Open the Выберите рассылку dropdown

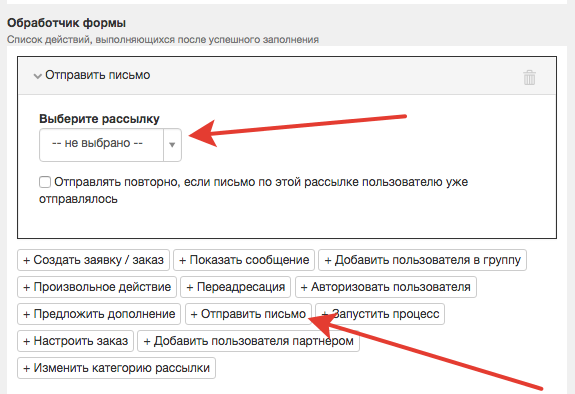110,145
